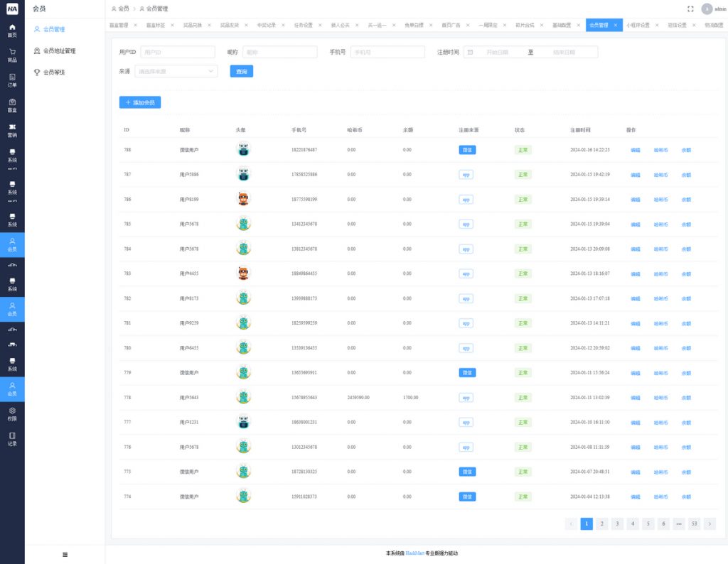The height and width of the screenshot is (564, 728).
Task: Expand the 来源 source dropdown
Action: pyautogui.click(x=176, y=71)
